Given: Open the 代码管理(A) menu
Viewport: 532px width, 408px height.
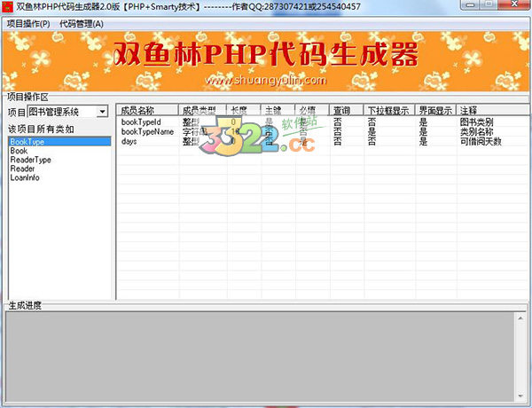Looking at the screenshot, I should pyautogui.click(x=82, y=24).
